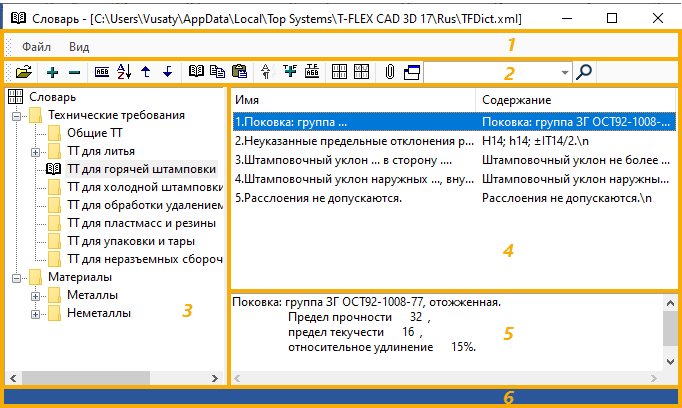Select the Неметаллы folder

coord(99,313)
